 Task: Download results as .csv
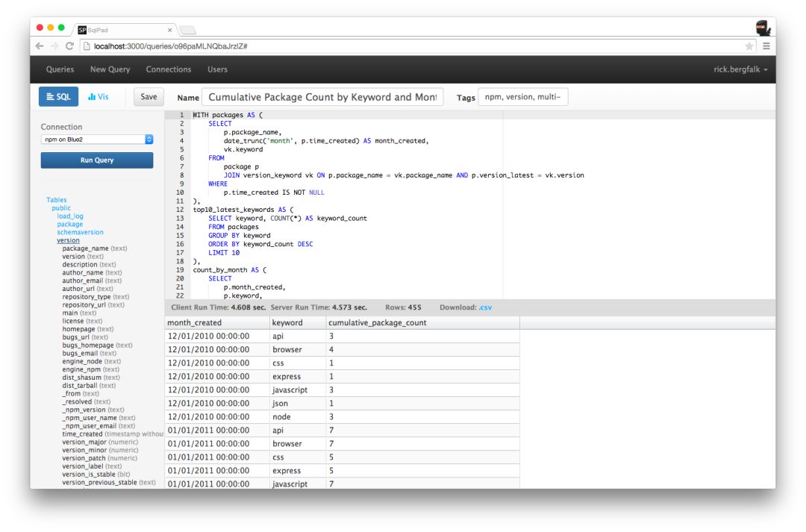click(x=485, y=307)
